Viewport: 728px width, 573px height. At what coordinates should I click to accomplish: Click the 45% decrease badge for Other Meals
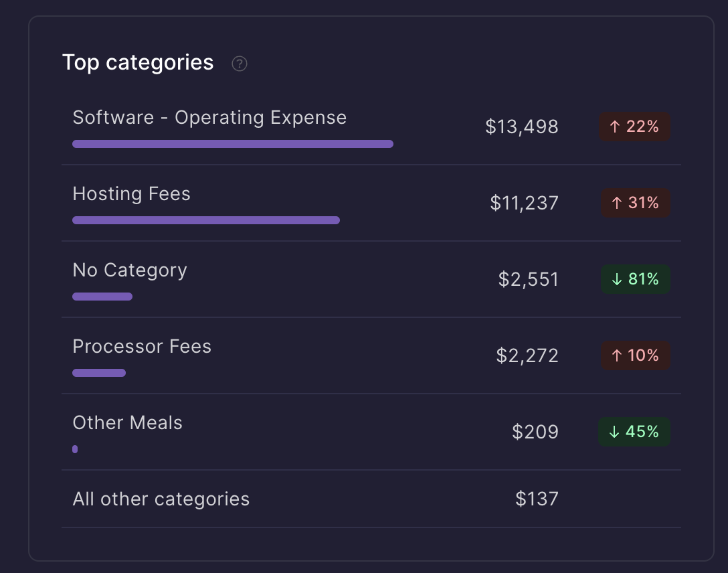(x=634, y=432)
